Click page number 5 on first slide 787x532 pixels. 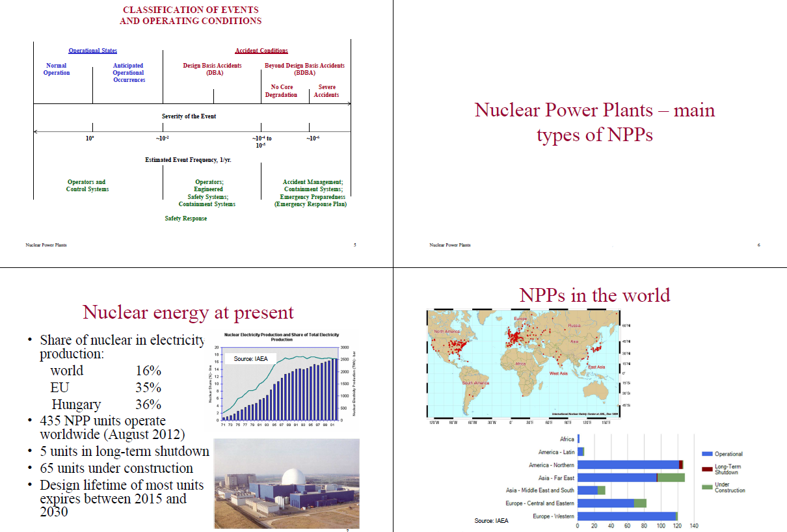point(354,245)
